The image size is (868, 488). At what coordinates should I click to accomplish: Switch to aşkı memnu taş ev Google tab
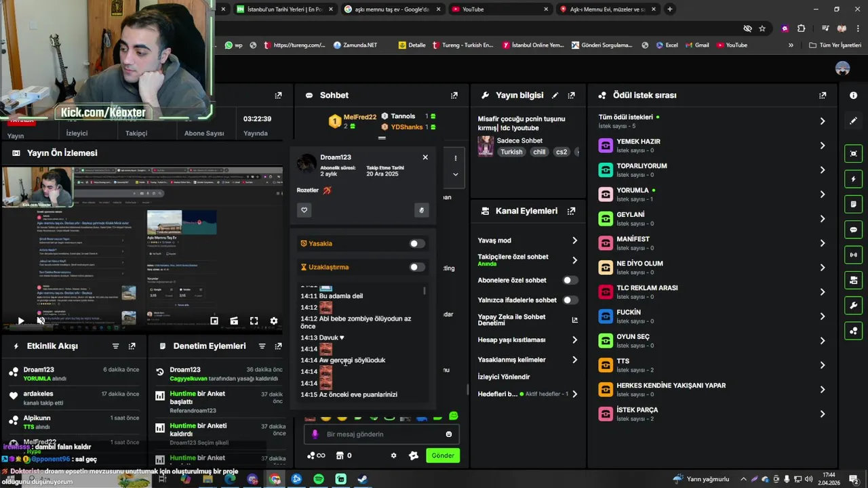click(x=391, y=9)
